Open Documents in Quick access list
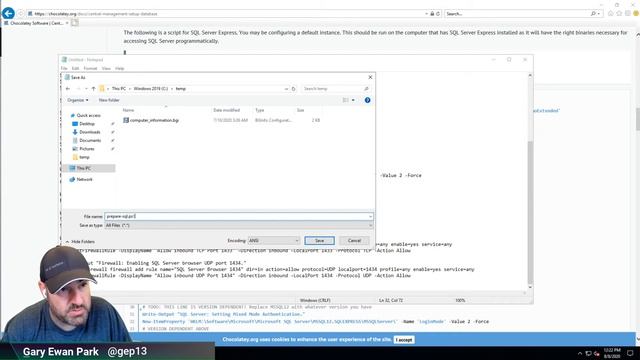640x360 pixels. (90, 140)
